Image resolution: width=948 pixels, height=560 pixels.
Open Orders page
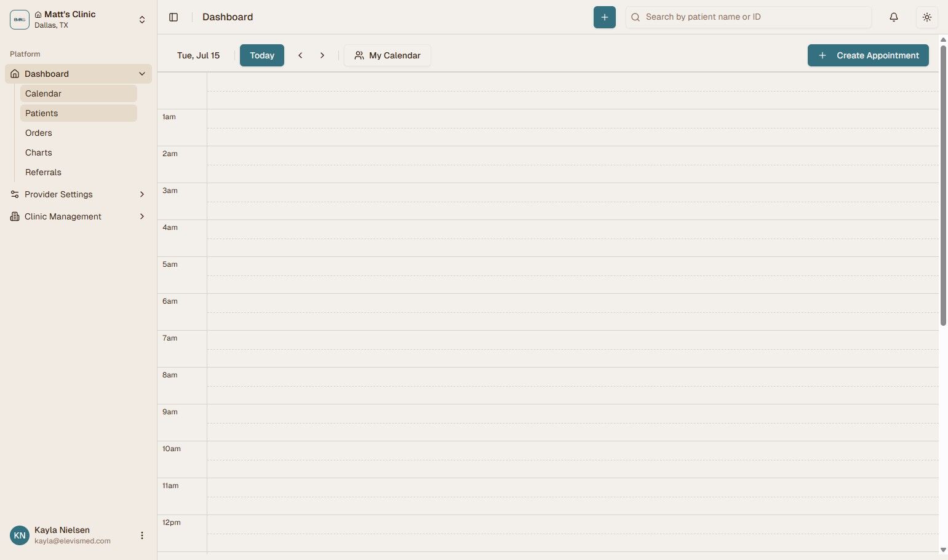78,133
